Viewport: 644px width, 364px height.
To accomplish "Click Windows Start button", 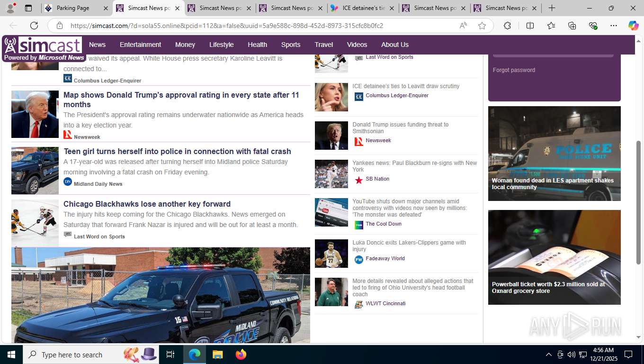I will pyautogui.click(x=11, y=355).
